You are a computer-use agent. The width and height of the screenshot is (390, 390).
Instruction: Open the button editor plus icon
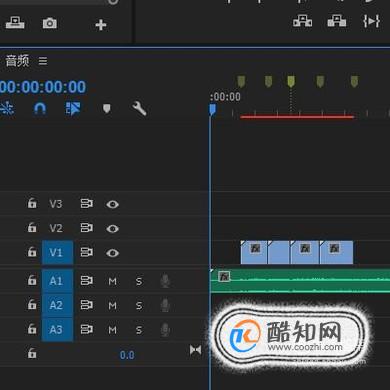click(x=101, y=25)
